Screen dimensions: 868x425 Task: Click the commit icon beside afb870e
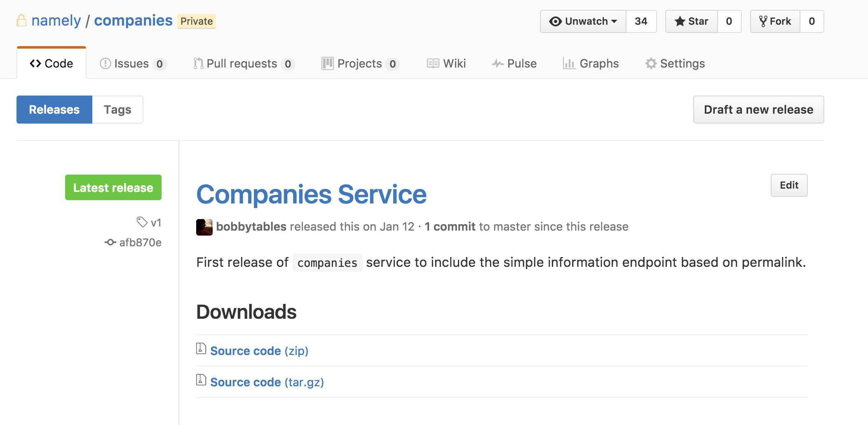coord(110,242)
